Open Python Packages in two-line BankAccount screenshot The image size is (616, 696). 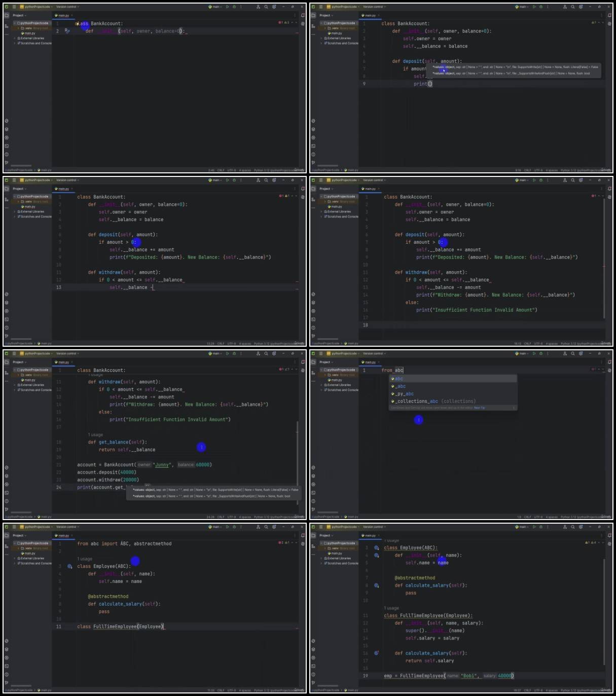(7, 129)
